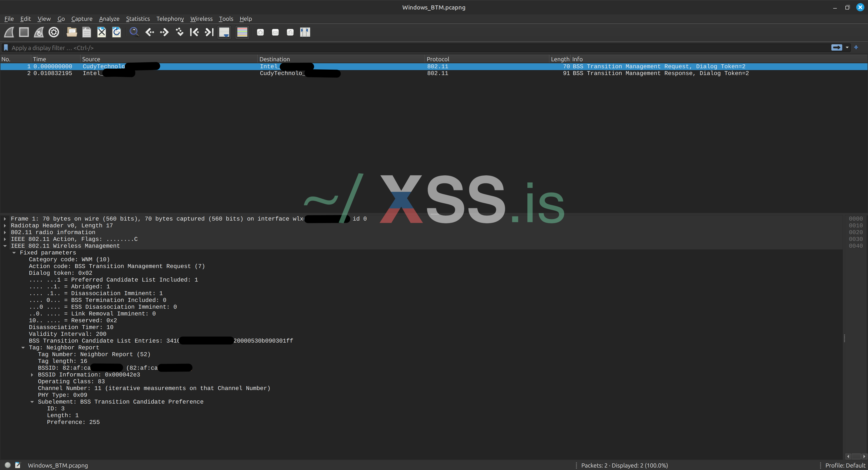Expand the BSSID Information field
The width and height of the screenshot is (868, 470).
point(32,375)
